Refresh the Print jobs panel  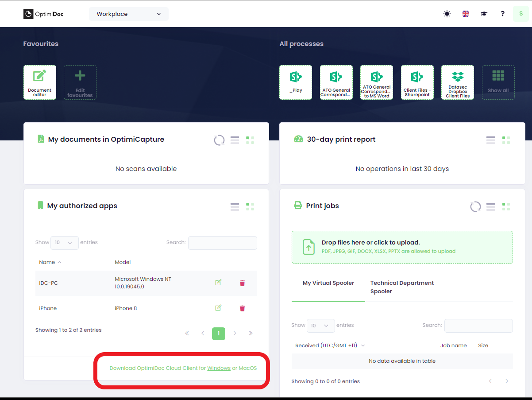[475, 207]
